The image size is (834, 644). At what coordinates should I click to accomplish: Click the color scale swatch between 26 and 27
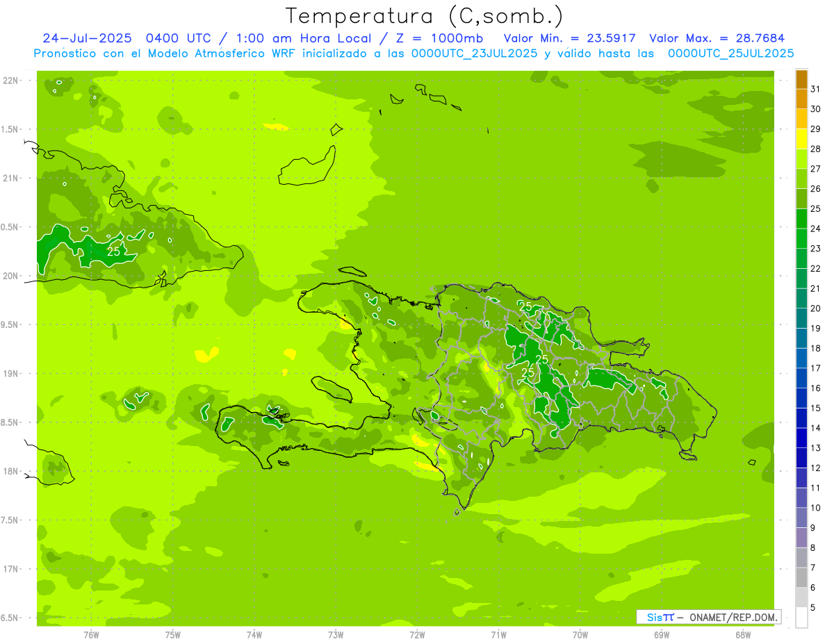click(801, 179)
